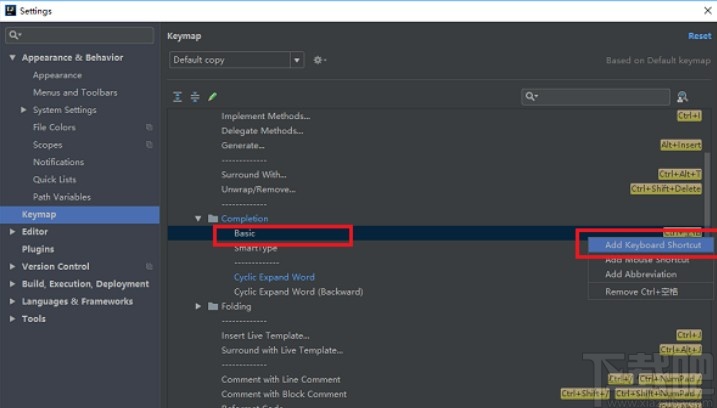Expand Languages & Frameworks section
Screen dimensions: 717x408
(x=12, y=301)
